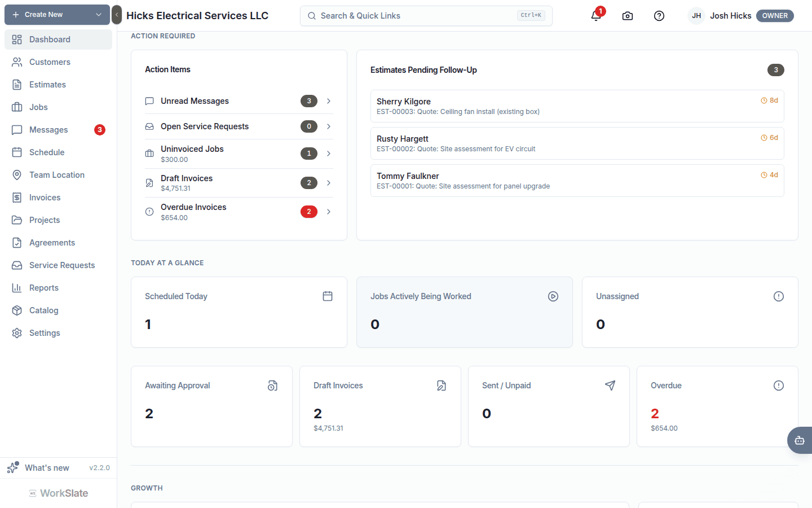Open Overdue Invoices row chevron
Screen dimensions: 812x508
(x=329, y=212)
